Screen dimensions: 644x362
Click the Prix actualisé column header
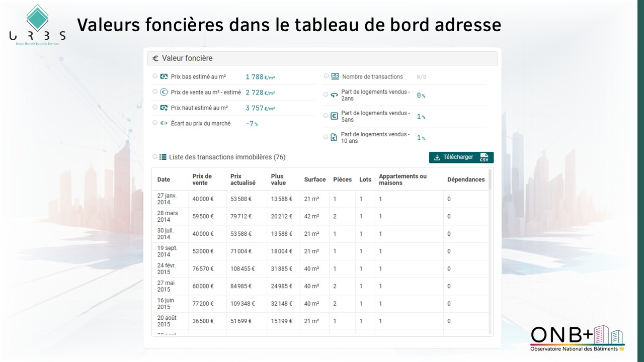[243, 179]
